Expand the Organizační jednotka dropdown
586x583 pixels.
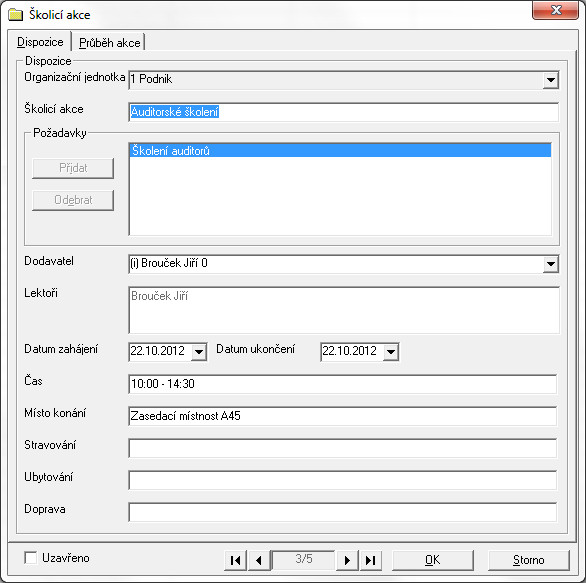[x=550, y=80]
